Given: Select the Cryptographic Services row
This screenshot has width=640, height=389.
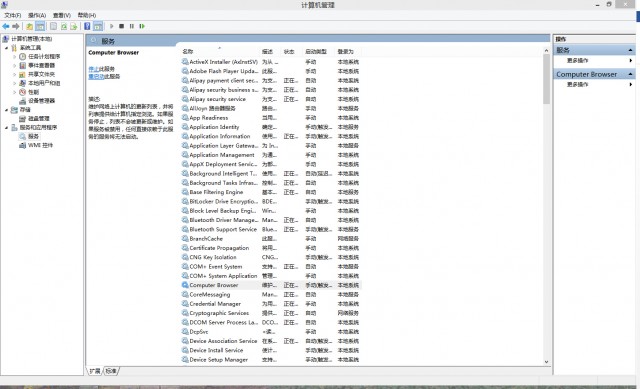Looking at the screenshot, I should pyautogui.click(x=271, y=313).
